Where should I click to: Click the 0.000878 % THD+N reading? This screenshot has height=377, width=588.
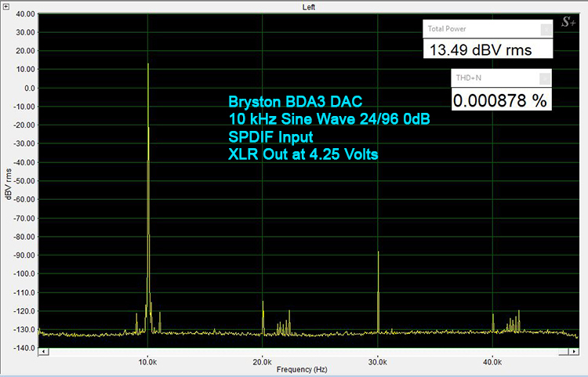coord(501,100)
